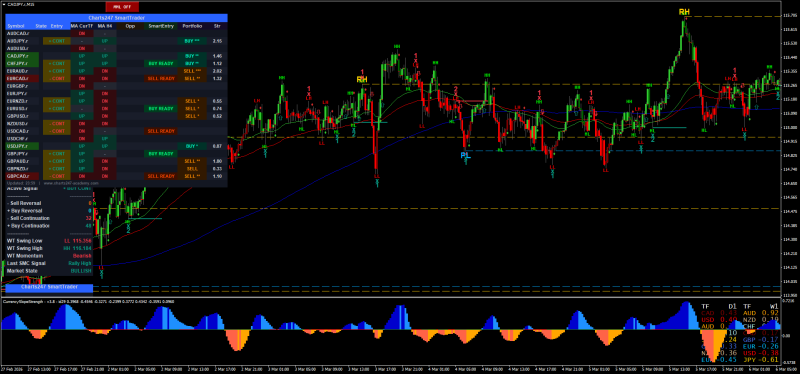The image size is (800, 374).
Task: Click the WT Swing High value
Action: [x=78, y=248]
